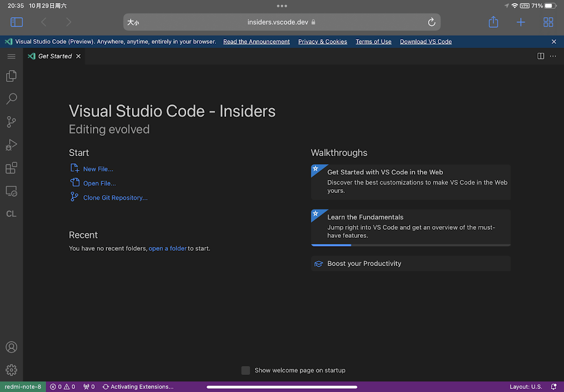The width and height of the screenshot is (564, 392).
Task: Click the Open File... link
Action: pyautogui.click(x=100, y=184)
